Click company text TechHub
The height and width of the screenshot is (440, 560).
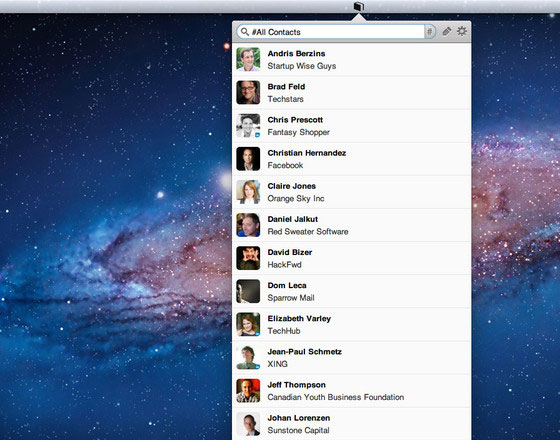284,331
